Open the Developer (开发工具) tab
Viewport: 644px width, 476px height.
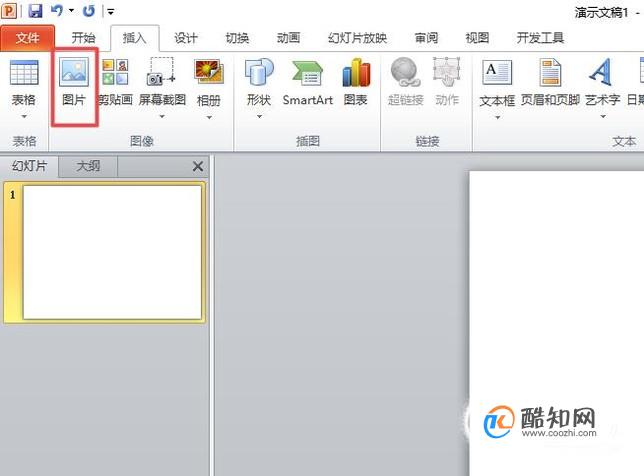(x=540, y=38)
